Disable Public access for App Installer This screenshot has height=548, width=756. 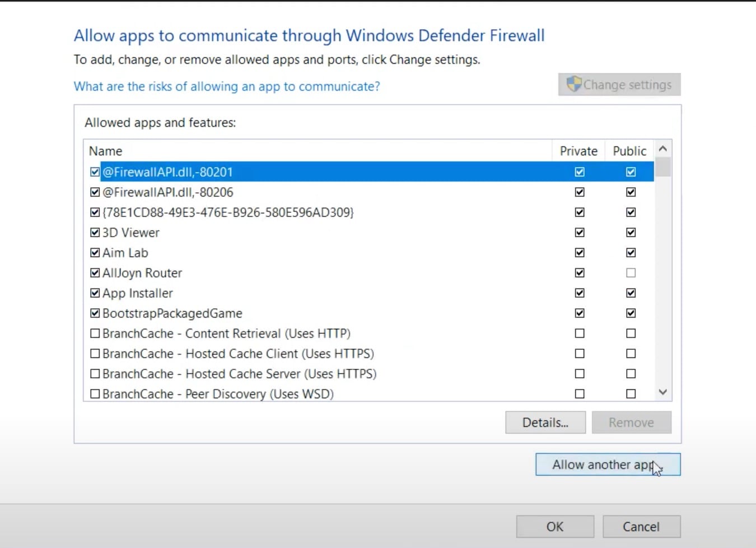(x=631, y=292)
